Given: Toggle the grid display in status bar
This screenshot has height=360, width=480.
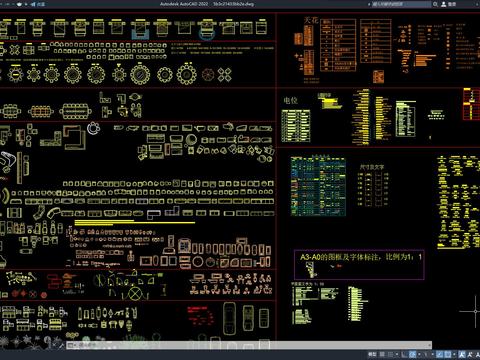Looking at the screenshot, I should pos(382,354).
